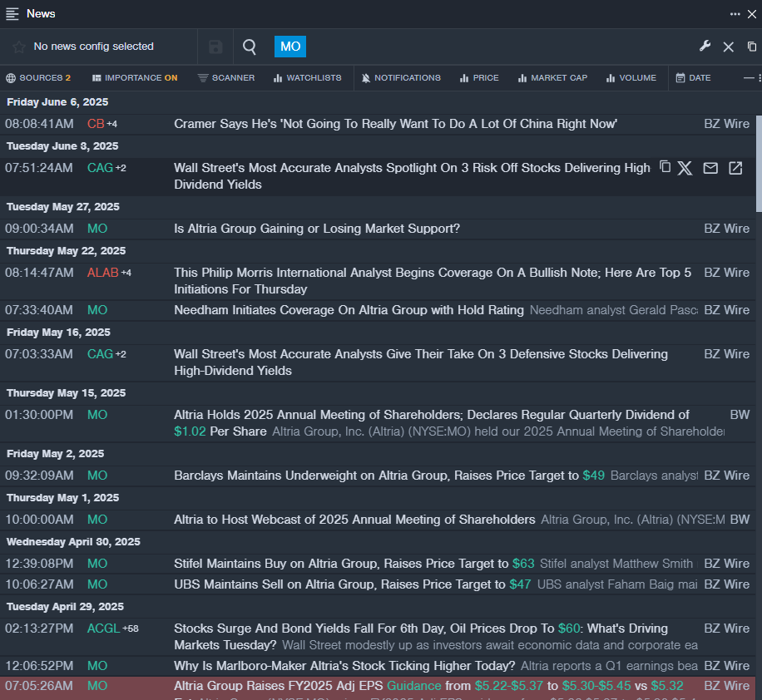Click the CAG ticker at 07:03:33AM
This screenshot has height=700, width=762.
[100, 354]
